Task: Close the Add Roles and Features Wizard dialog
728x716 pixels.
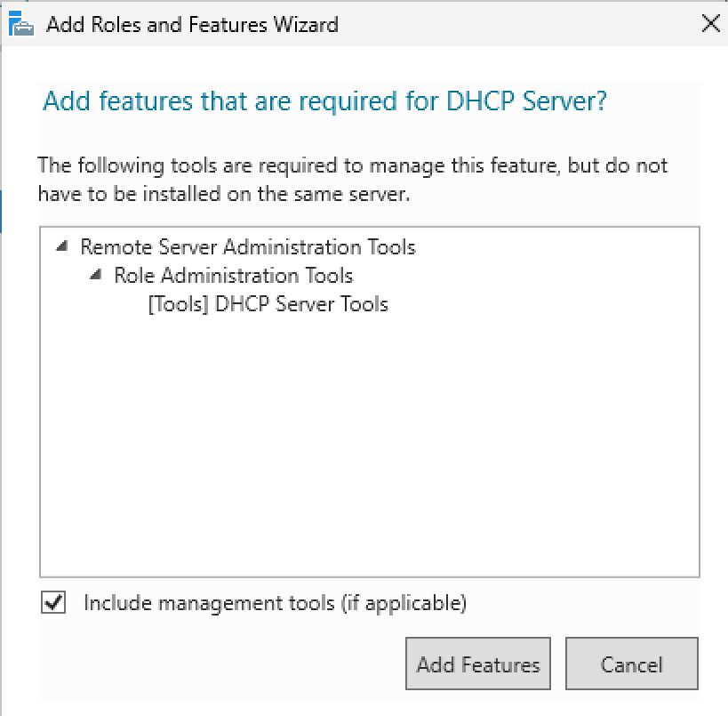Action: 710,24
